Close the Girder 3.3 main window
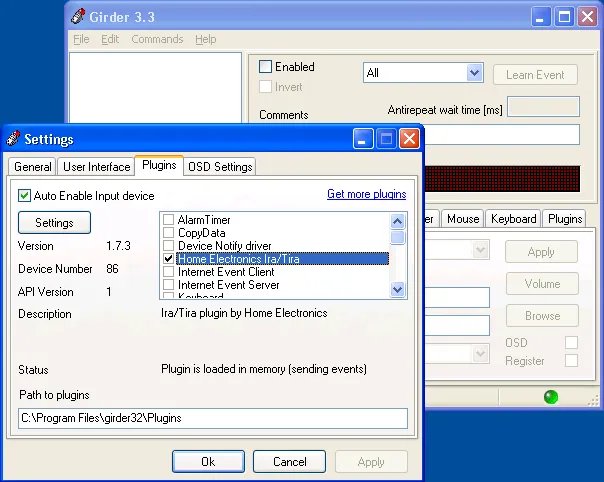The width and height of the screenshot is (604, 482). click(587, 17)
